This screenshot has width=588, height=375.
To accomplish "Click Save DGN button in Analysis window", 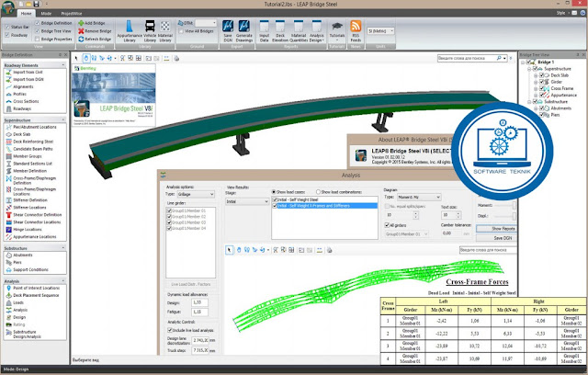I will click(x=497, y=238).
